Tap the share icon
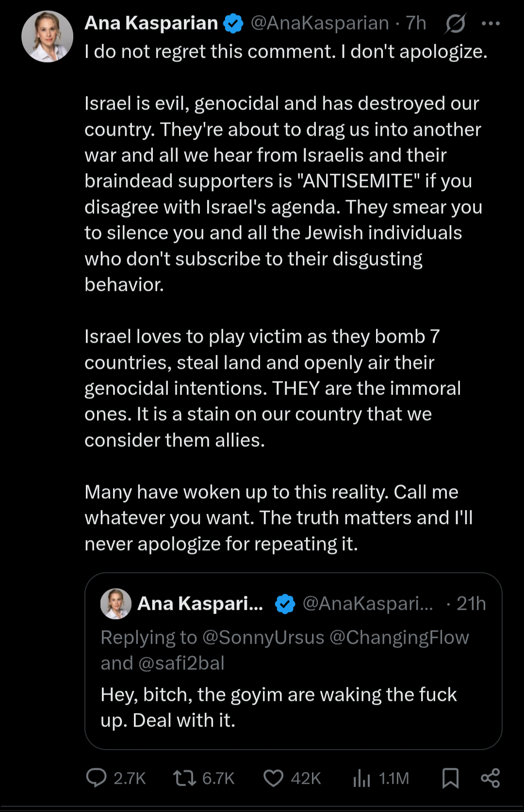Image resolution: width=524 pixels, height=812 pixels. tap(490, 778)
